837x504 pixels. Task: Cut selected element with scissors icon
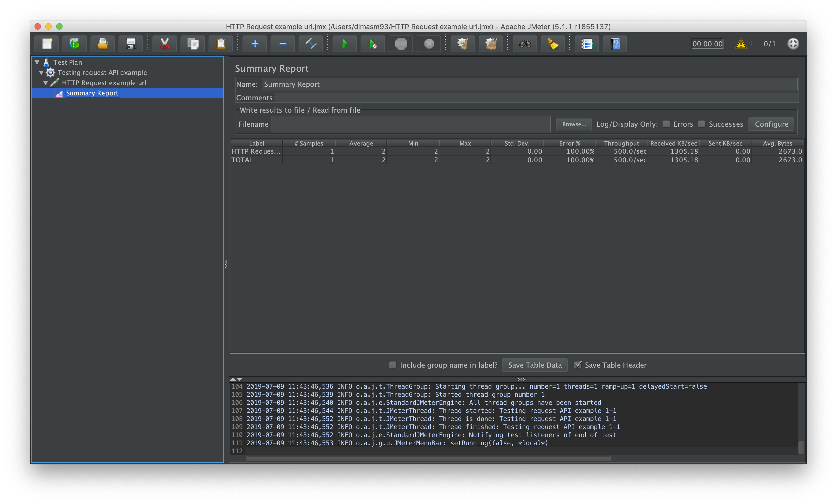165,44
